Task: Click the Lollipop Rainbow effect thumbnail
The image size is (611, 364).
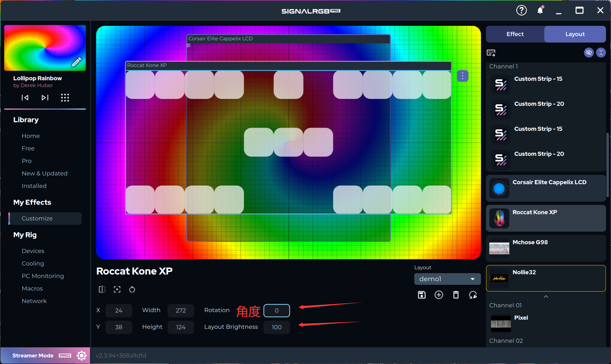Action: point(45,48)
